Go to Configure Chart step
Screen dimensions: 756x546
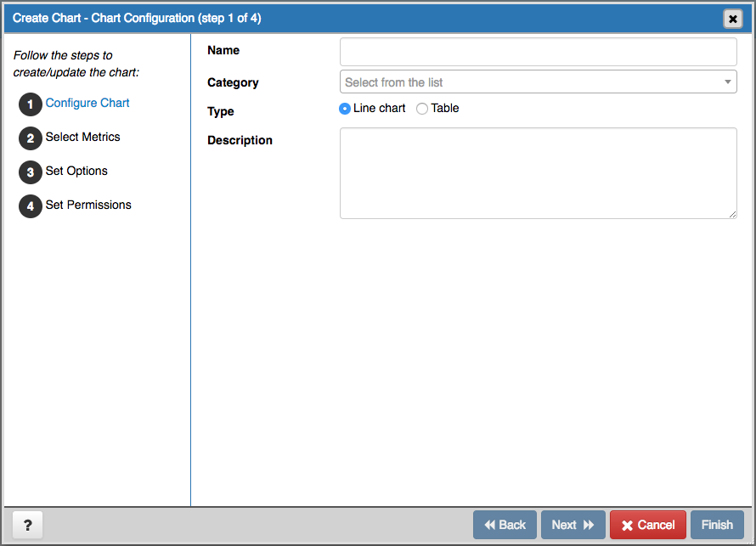coord(87,103)
